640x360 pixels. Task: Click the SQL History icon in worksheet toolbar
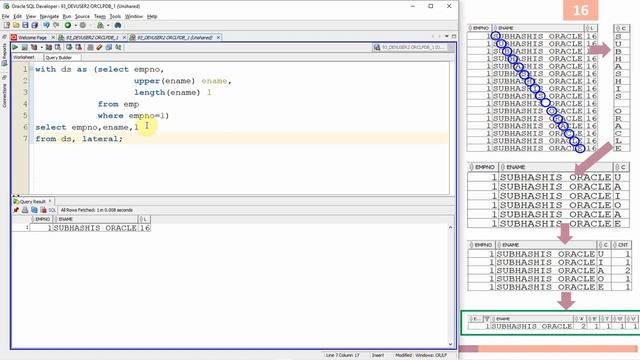109,47
